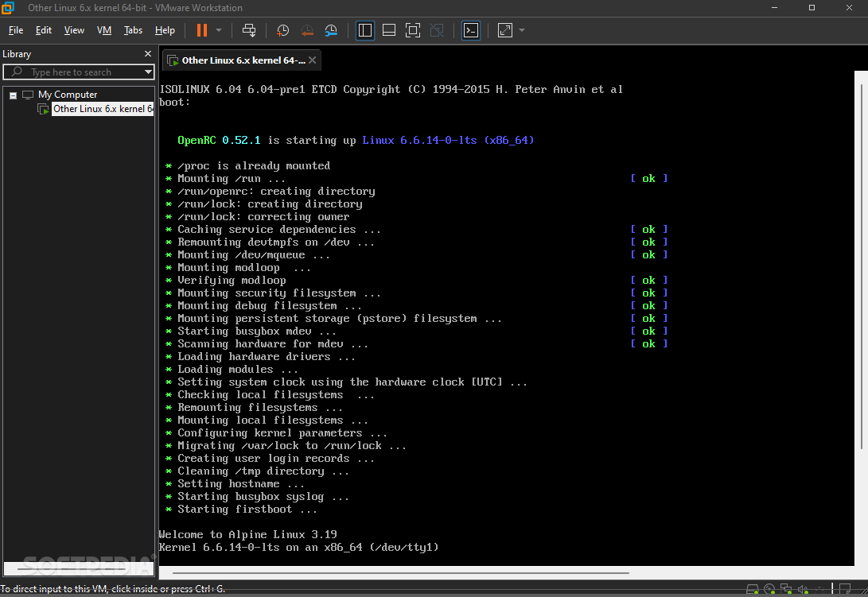Open the stretch mode dropdown arrow
This screenshot has height=597, width=868.
(x=521, y=30)
